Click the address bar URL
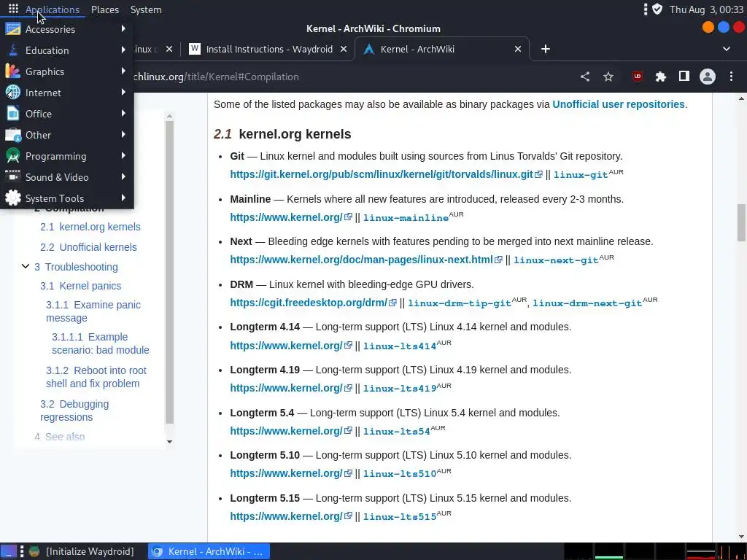Viewport: 747px width, 560px height. (216, 77)
